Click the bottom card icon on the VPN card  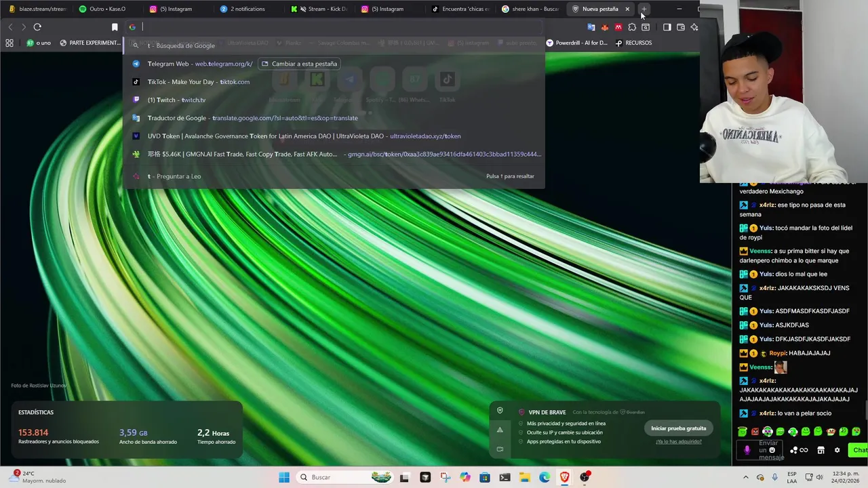pyautogui.click(x=500, y=449)
